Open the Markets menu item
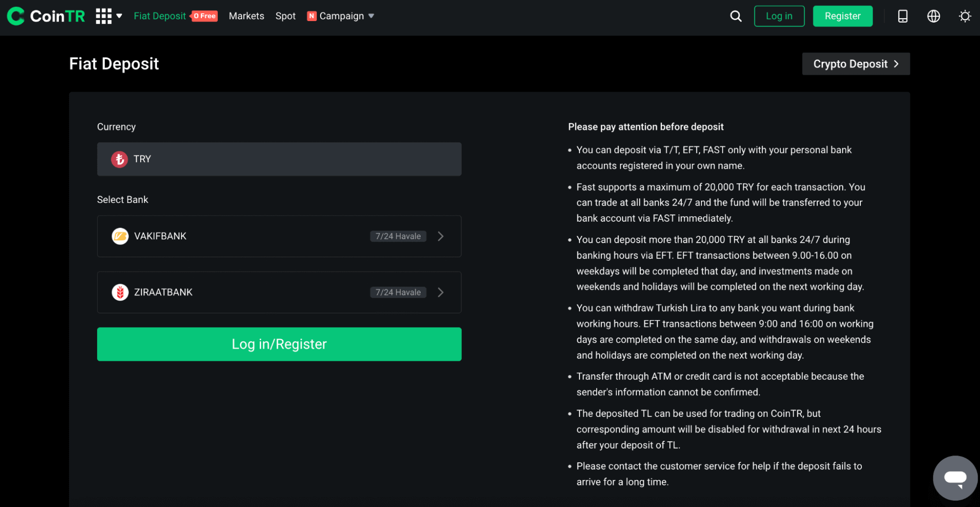Viewport: 980px width, 507px height. pyautogui.click(x=246, y=16)
